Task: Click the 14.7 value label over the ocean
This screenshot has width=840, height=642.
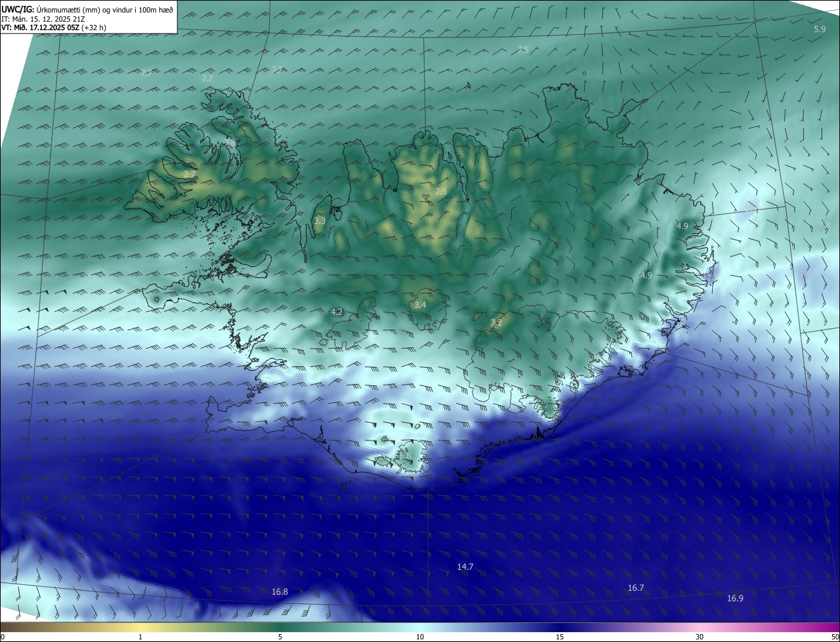Action: click(465, 567)
